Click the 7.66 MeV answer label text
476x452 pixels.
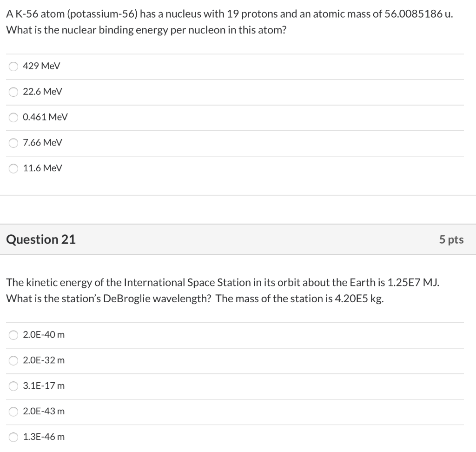[42, 142]
